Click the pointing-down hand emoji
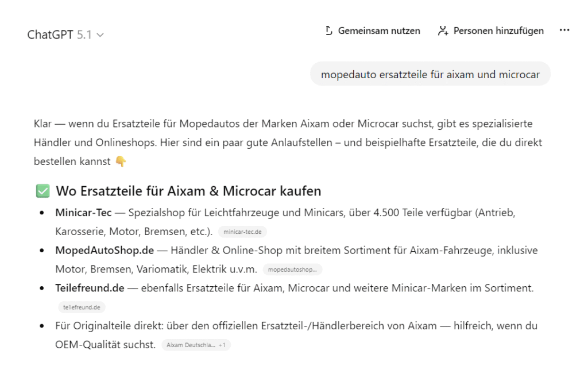 point(121,162)
